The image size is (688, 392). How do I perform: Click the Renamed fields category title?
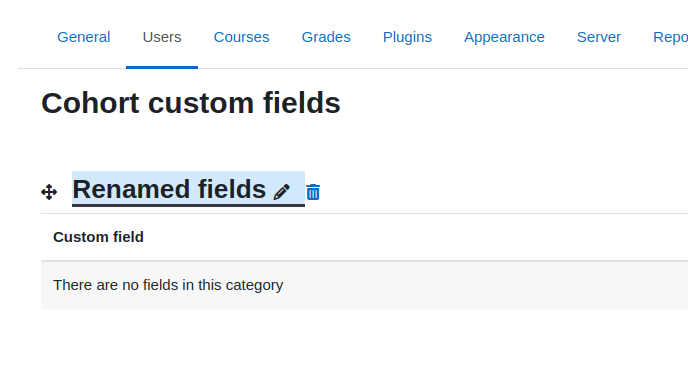click(169, 189)
